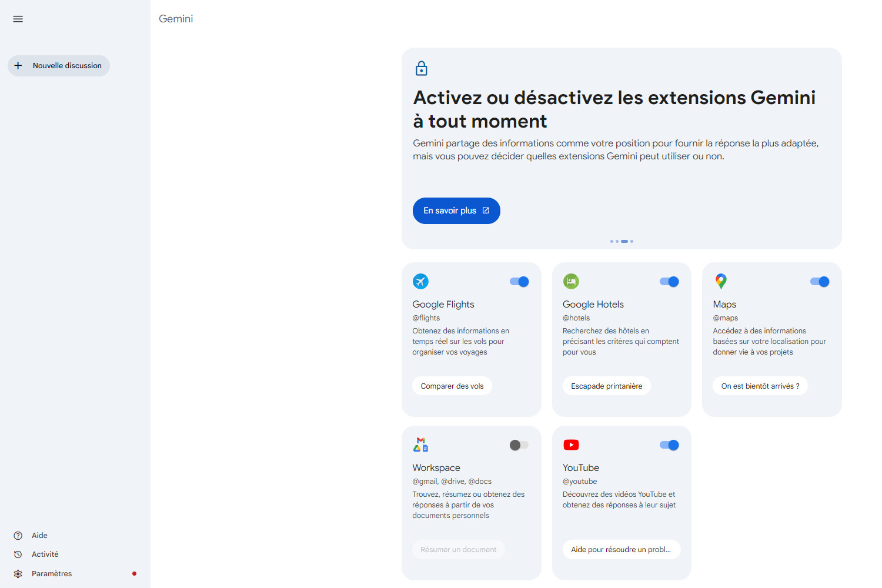Click the Workspace card title

(x=436, y=467)
